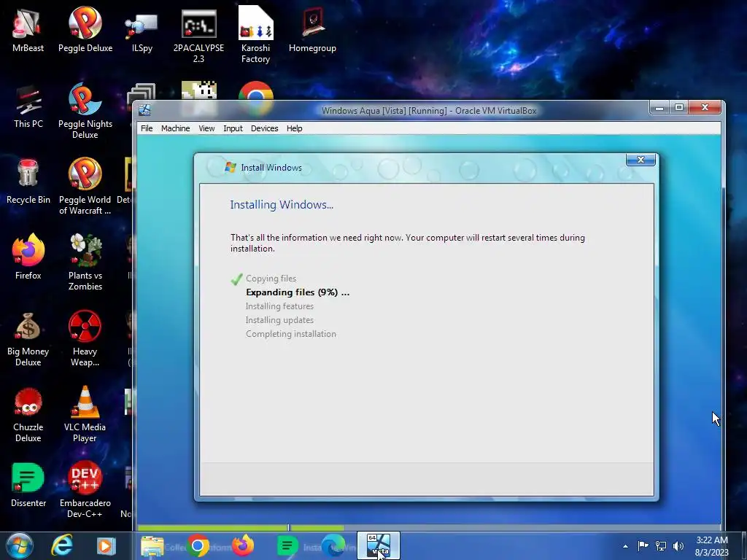Select the Peggle World of Warcraft icon

85,187
